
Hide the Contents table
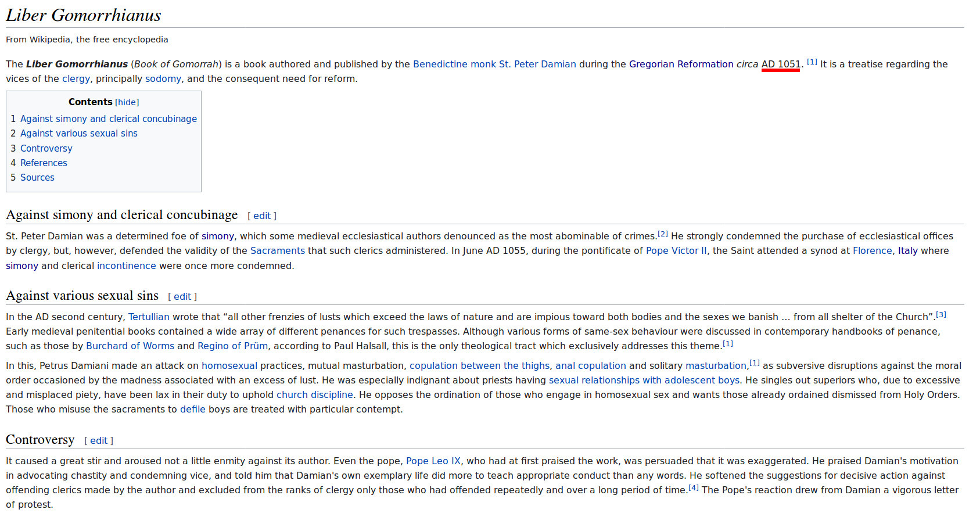(127, 102)
